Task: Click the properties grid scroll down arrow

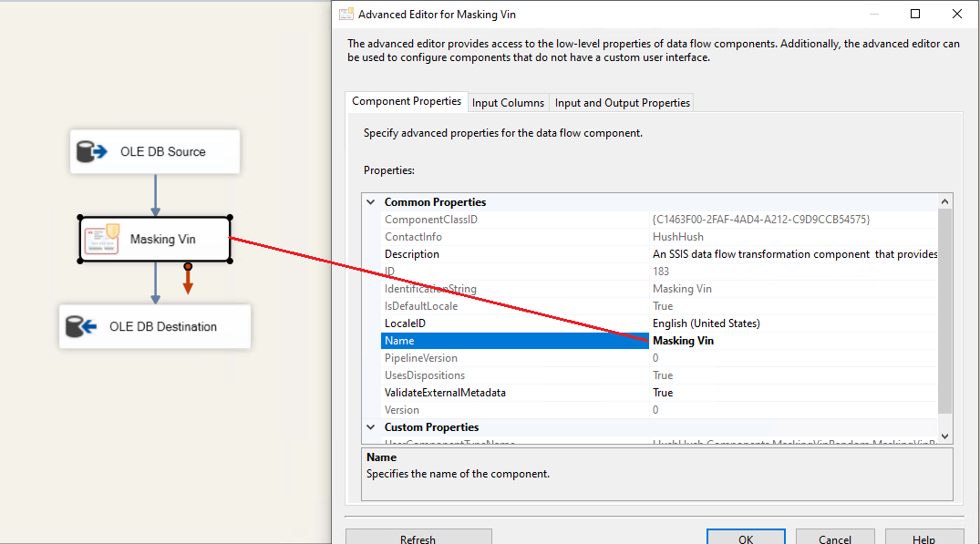Action: click(944, 436)
